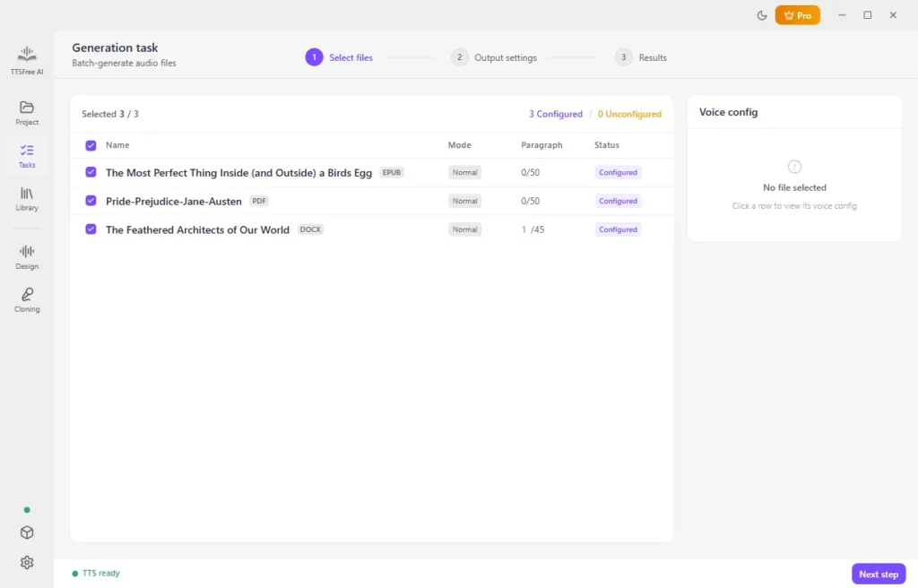Image resolution: width=918 pixels, height=588 pixels.
Task: Click the Name column header
Action: pos(117,144)
